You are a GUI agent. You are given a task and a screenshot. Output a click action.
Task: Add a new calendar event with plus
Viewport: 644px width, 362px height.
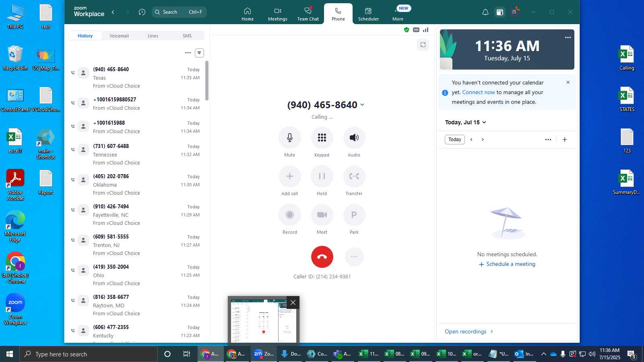(565, 140)
